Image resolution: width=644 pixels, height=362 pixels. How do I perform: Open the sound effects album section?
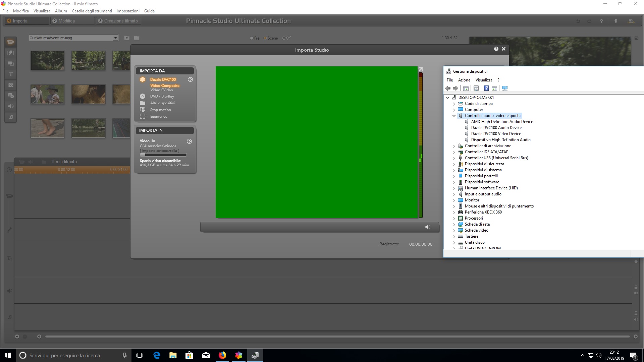(11, 106)
